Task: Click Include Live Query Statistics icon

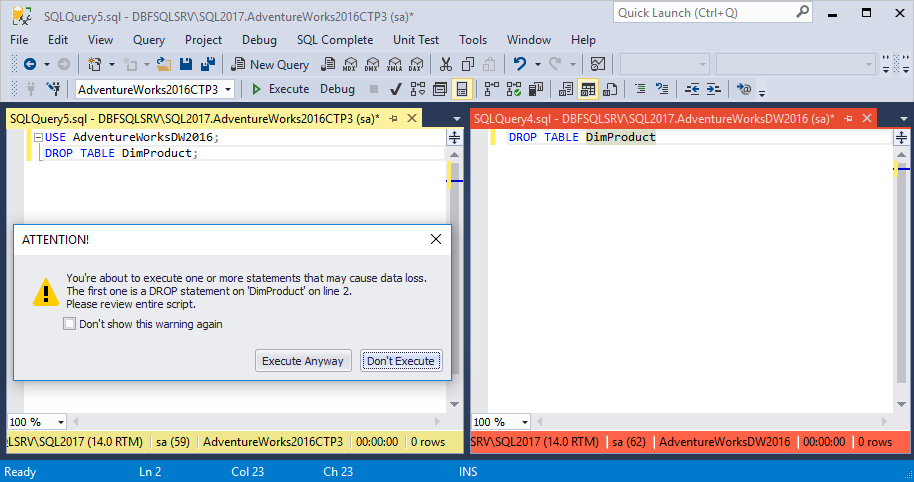Action: 514,89
